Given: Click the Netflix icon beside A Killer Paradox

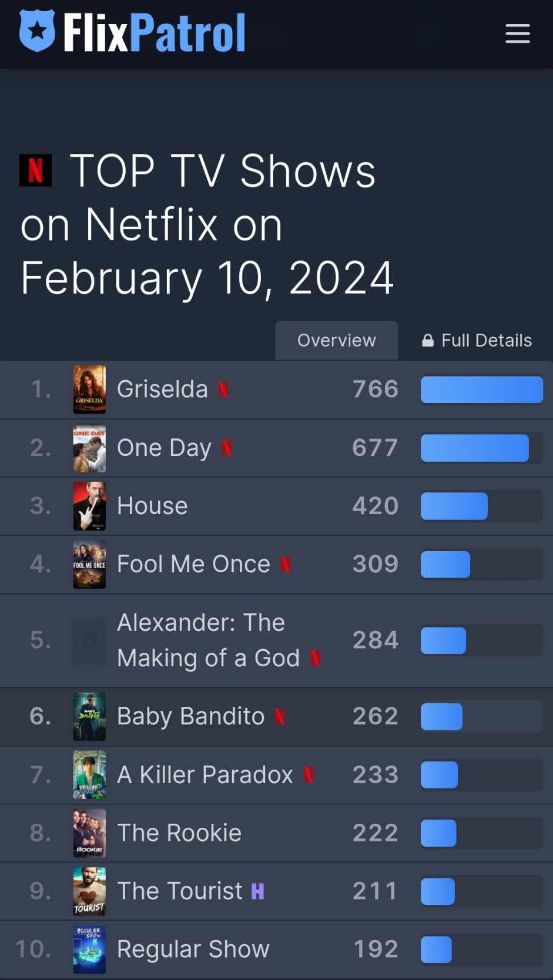Looking at the screenshot, I should point(309,775).
